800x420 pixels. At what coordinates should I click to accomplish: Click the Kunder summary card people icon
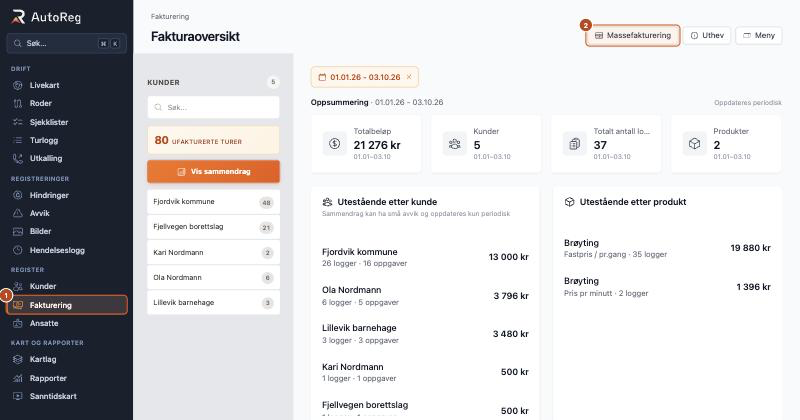(455, 144)
